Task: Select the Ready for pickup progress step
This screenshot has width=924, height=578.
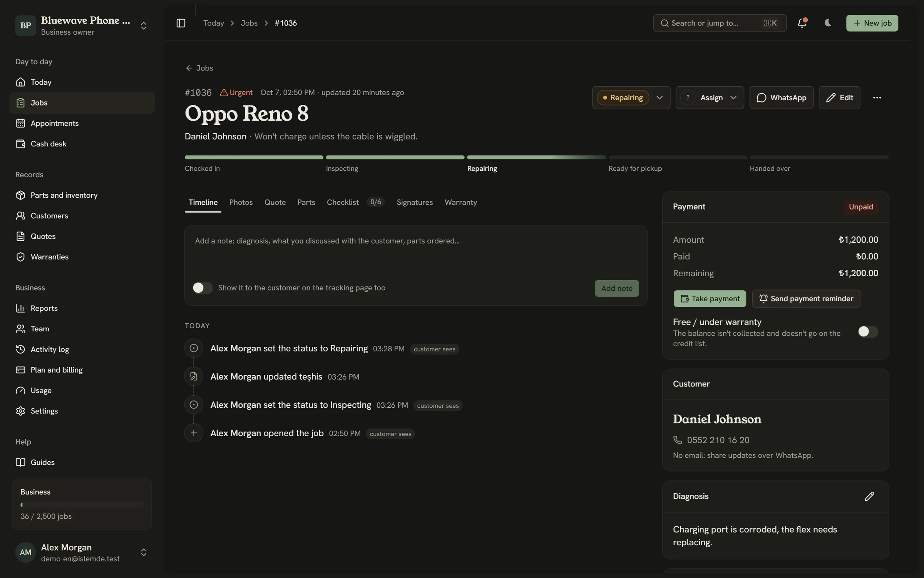Action: pos(678,164)
